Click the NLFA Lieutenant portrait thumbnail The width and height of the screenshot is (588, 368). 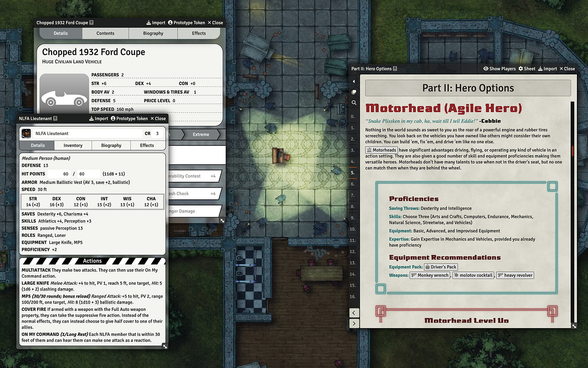click(x=26, y=133)
